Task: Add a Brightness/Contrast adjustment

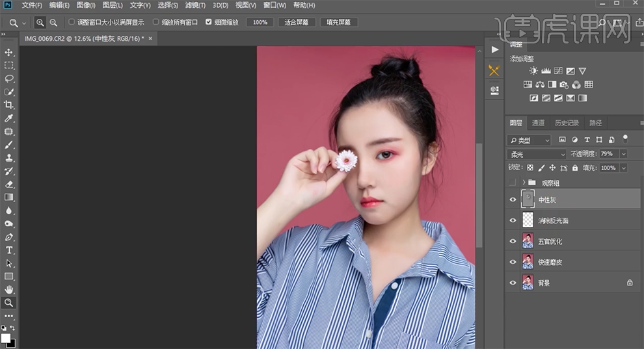Action: click(x=533, y=71)
